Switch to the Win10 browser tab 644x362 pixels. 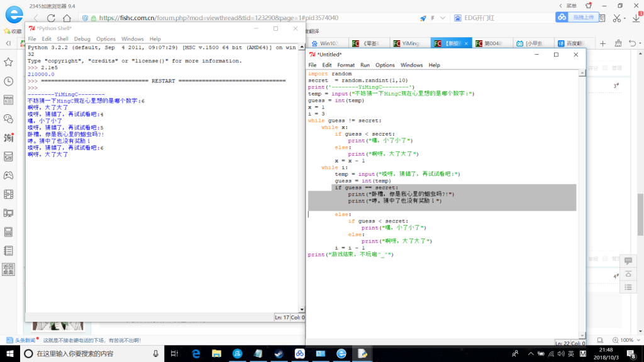pos(327,43)
